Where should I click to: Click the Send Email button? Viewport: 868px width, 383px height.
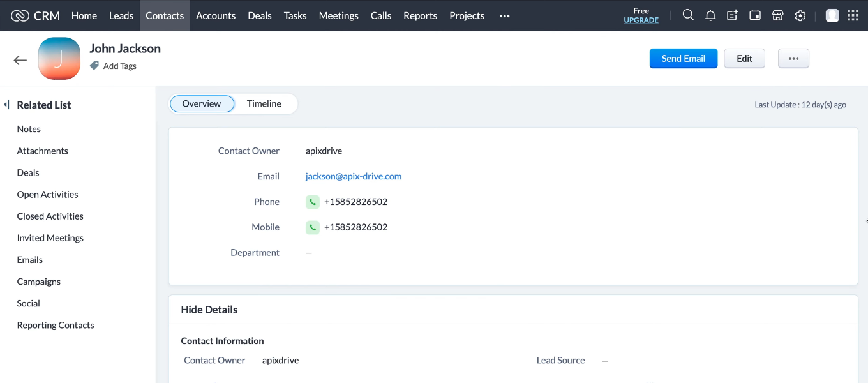coord(684,58)
